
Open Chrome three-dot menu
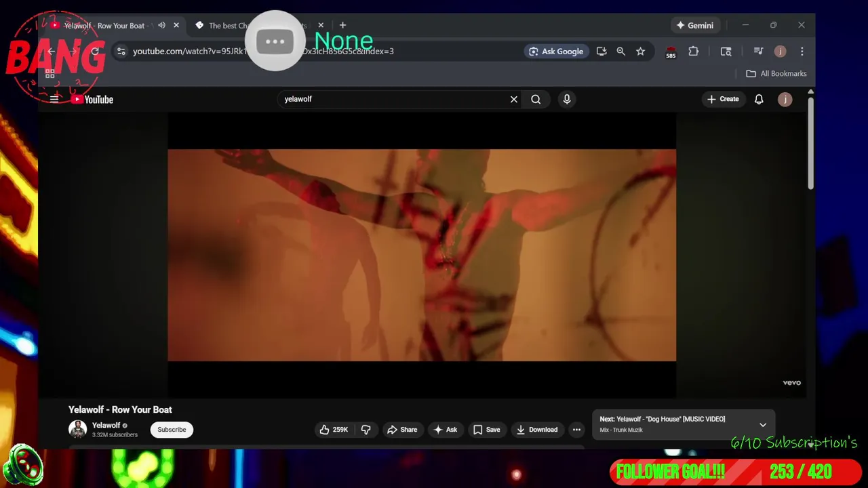click(802, 52)
